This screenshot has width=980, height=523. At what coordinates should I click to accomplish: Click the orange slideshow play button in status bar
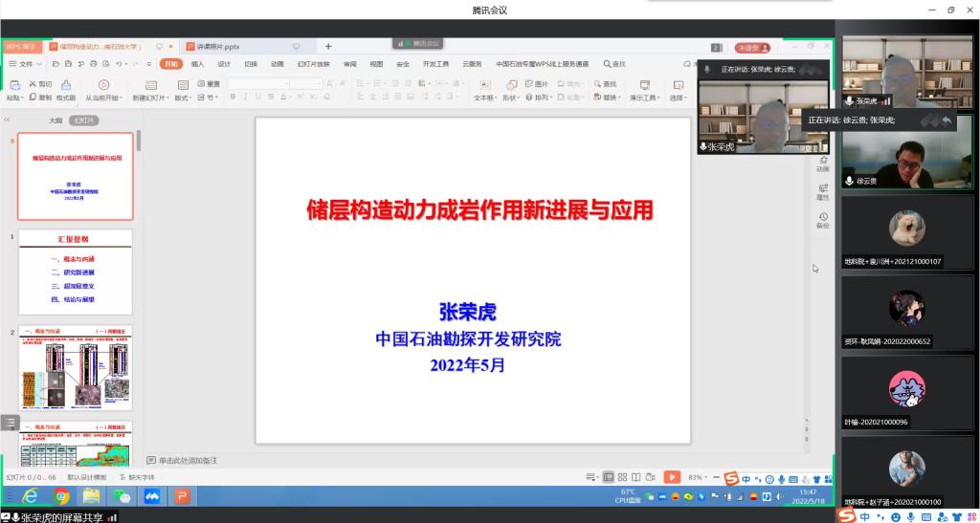pos(672,477)
